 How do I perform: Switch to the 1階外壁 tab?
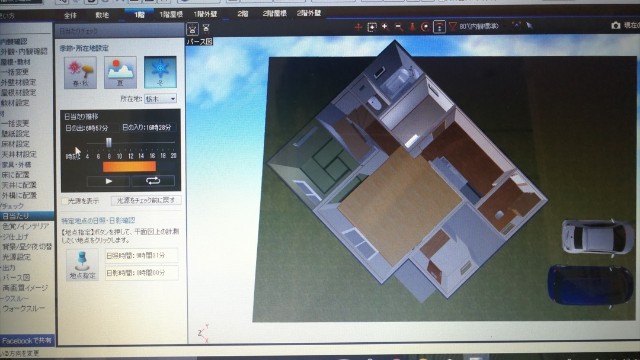coord(205,14)
